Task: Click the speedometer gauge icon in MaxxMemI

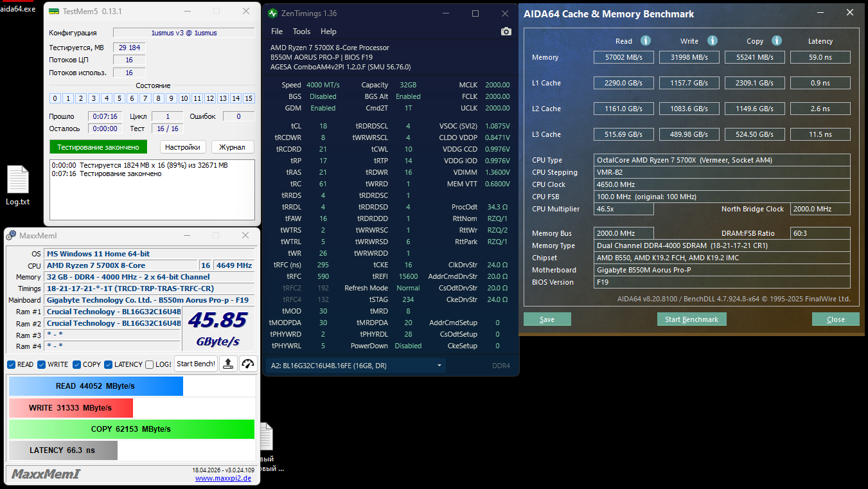Action: 248,364
